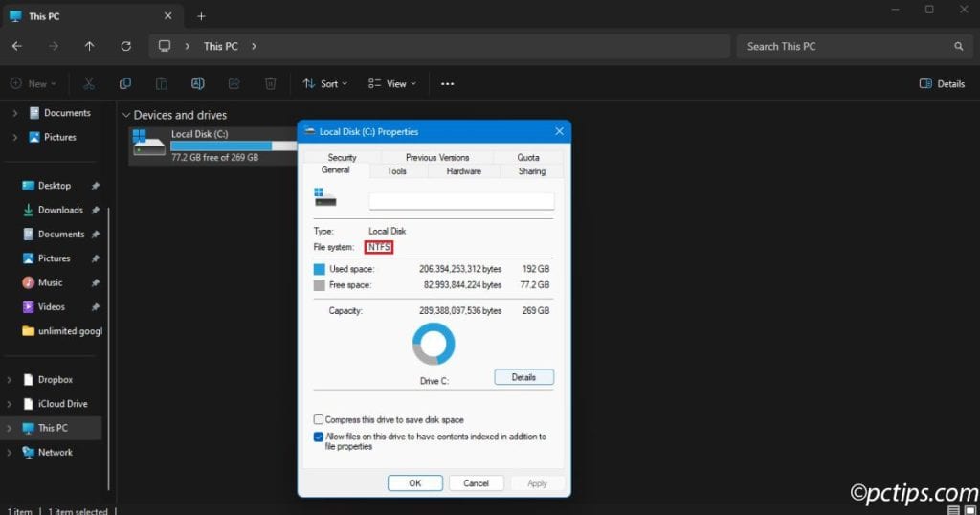This screenshot has height=515, width=980.
Task: Open Desktop in quick access
Action: (55, 186)
